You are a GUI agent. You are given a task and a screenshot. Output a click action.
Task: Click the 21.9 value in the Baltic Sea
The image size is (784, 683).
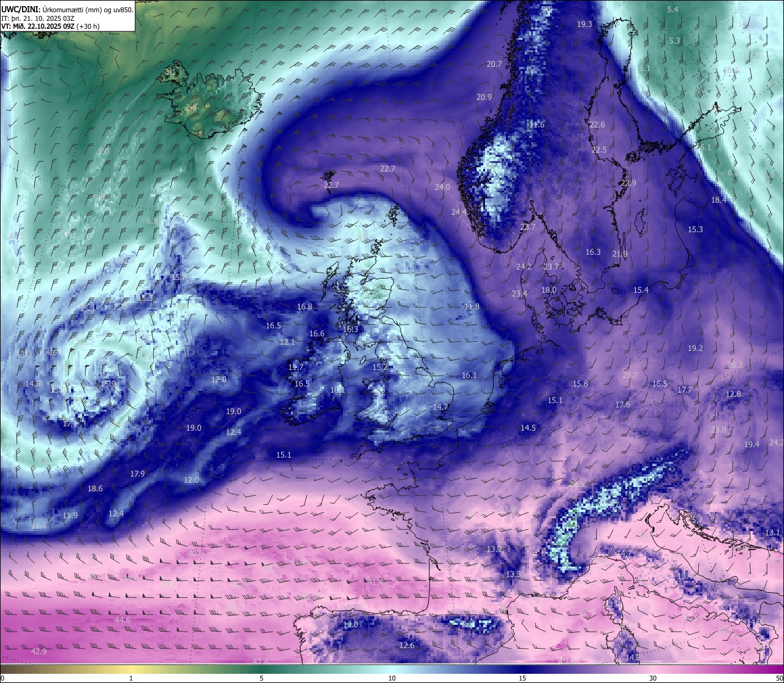click(620, 254)
